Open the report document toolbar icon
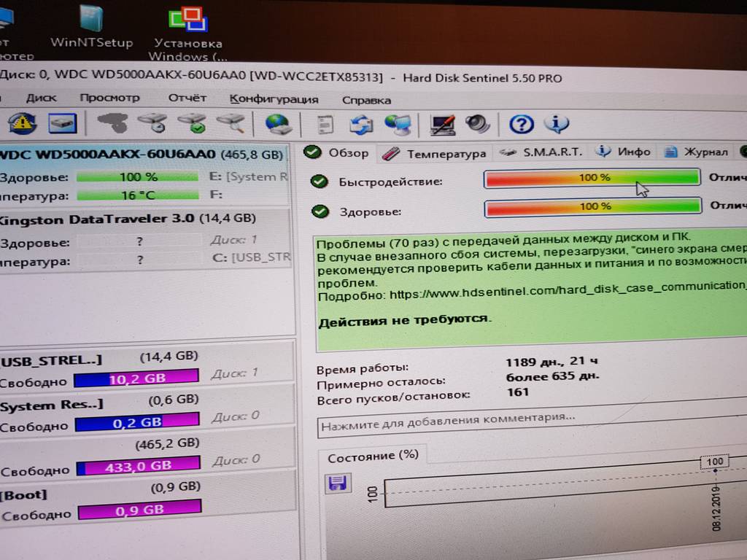 [x=325, y=125]
